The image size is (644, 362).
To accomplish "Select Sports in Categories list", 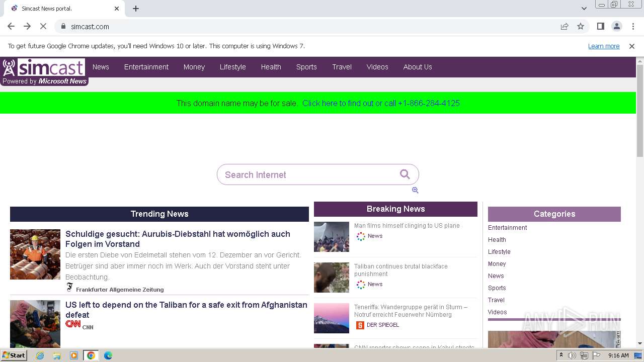I will (497, 288).
